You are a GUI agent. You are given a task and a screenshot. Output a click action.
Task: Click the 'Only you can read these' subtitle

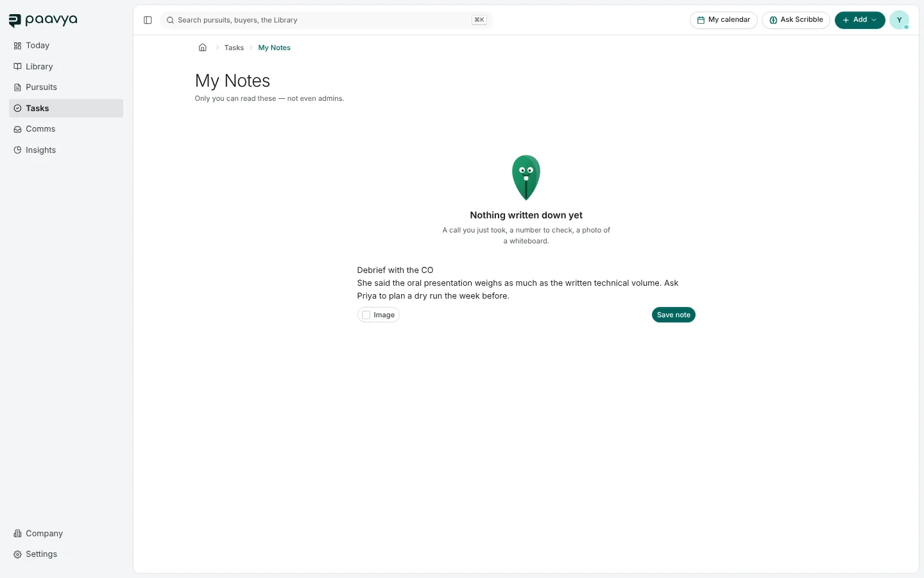[269, 98]
